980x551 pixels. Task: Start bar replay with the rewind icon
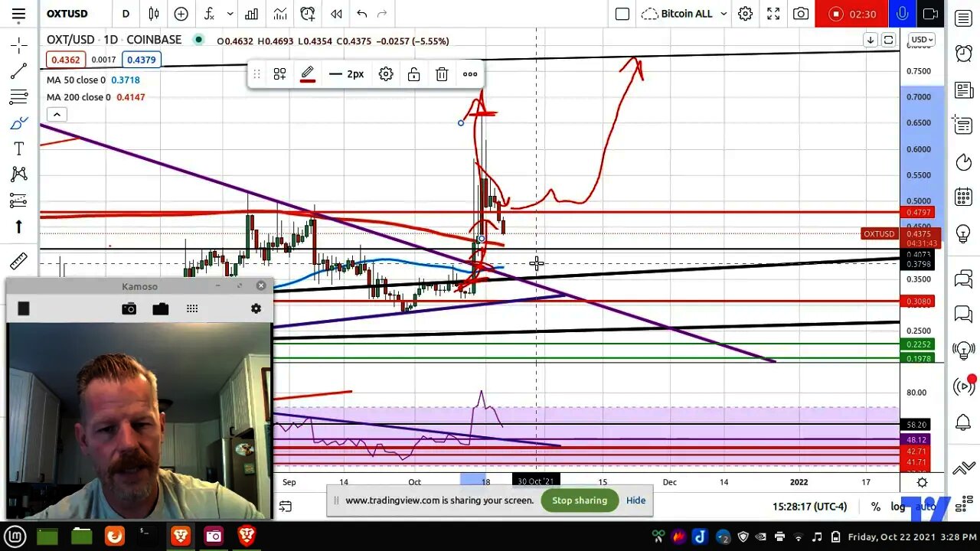coord(336,14)
